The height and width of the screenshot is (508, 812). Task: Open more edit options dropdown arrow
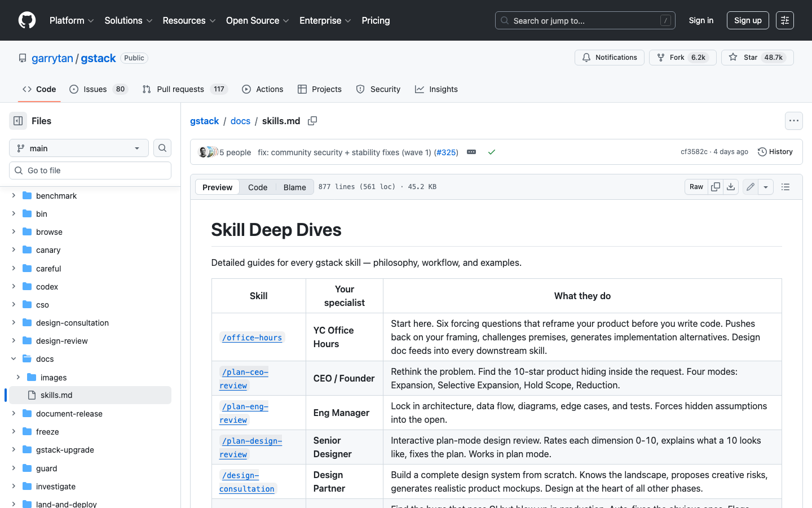pos(766,187)
